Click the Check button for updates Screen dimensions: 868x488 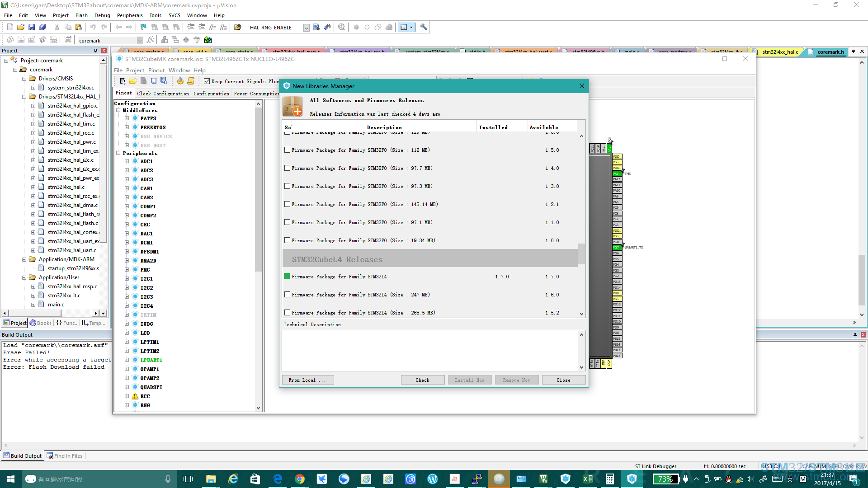pos(423,380)
